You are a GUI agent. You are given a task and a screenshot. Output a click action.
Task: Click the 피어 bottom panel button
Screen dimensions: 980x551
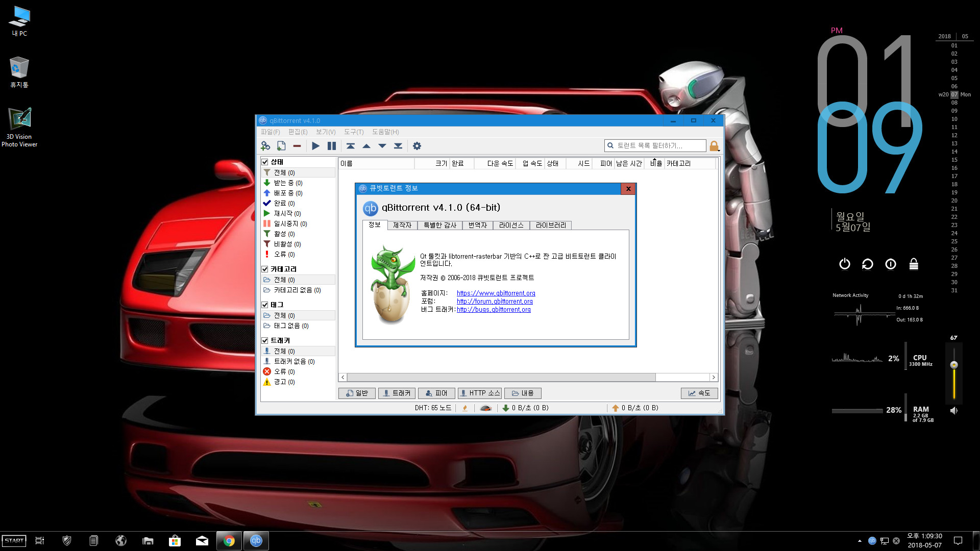click(436, 393)
